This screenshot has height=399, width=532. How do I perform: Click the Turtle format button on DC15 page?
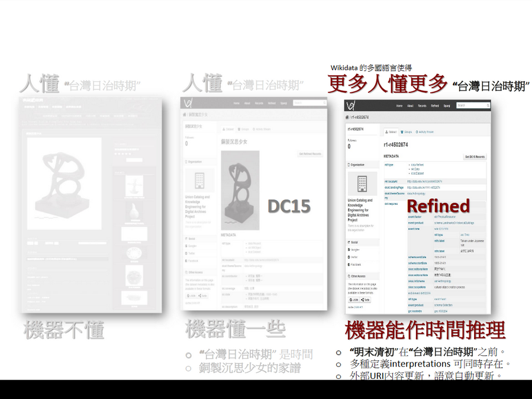tap(202, 296)
